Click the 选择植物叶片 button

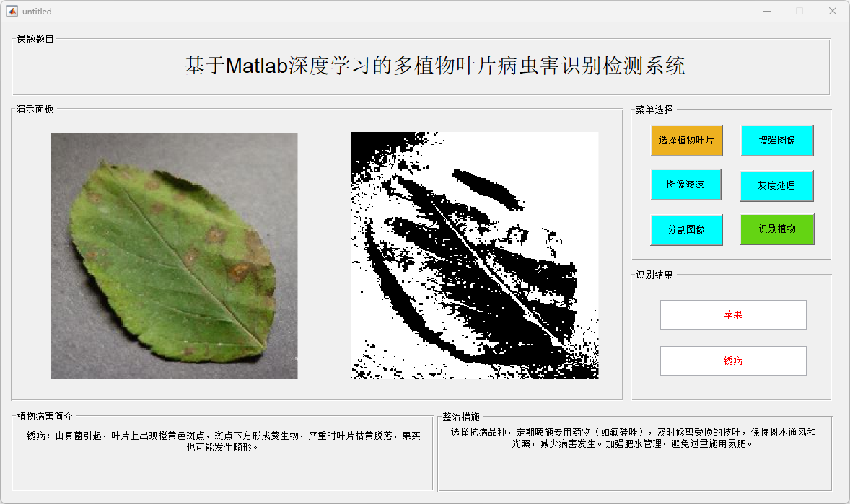[x=686, y=141]
